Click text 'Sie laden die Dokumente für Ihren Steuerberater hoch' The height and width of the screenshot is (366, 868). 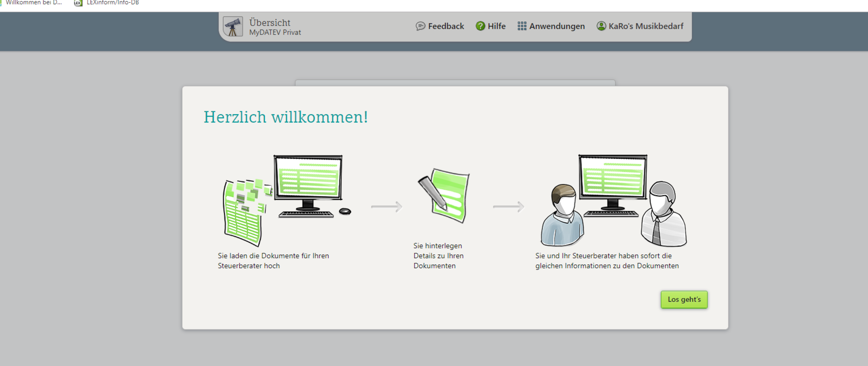coord(274,261)
